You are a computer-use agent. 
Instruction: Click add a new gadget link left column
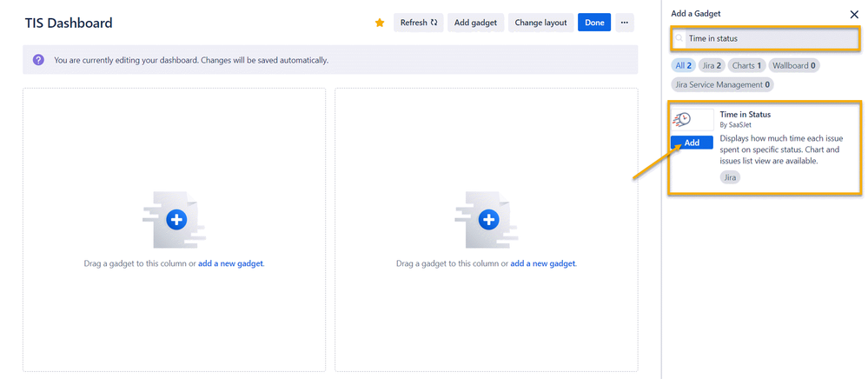coord(231,263)
